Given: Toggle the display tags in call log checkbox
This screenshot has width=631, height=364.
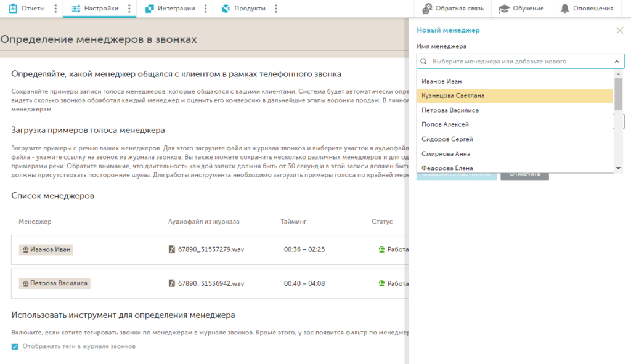Looking at the screenshot, I should [15, 346].
